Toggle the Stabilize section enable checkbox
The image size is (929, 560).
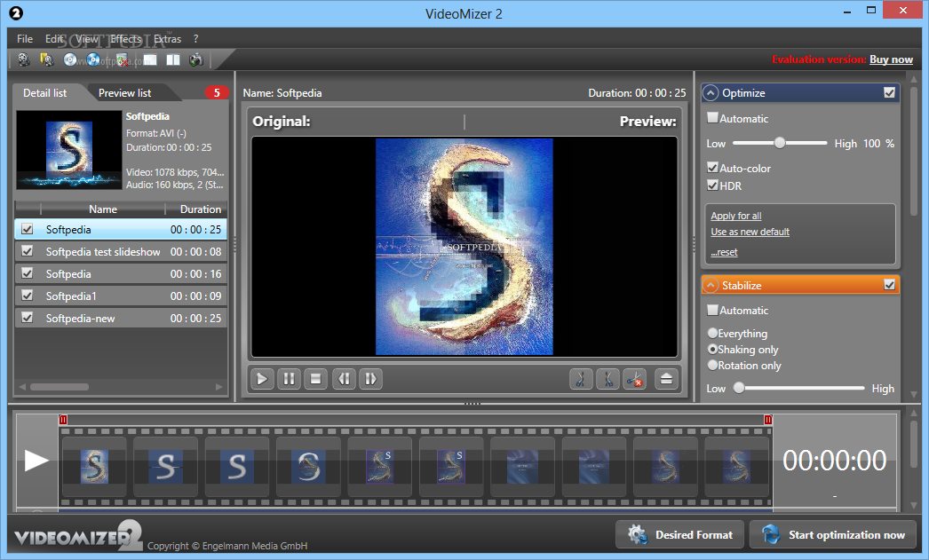point(889,285)
